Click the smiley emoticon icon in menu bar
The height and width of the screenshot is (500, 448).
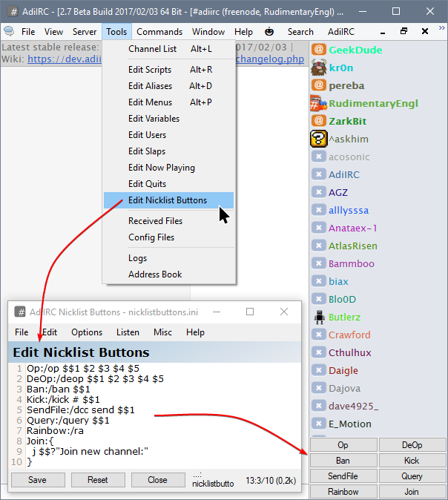pos(269,32)
